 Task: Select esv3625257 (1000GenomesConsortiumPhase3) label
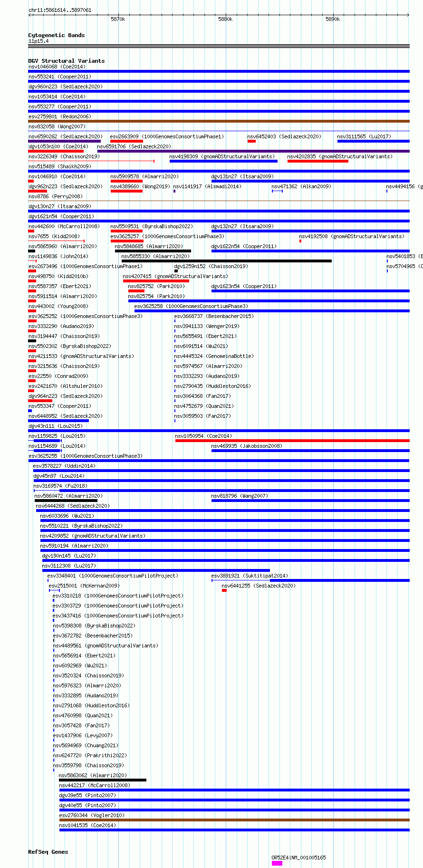coord(167,236)
